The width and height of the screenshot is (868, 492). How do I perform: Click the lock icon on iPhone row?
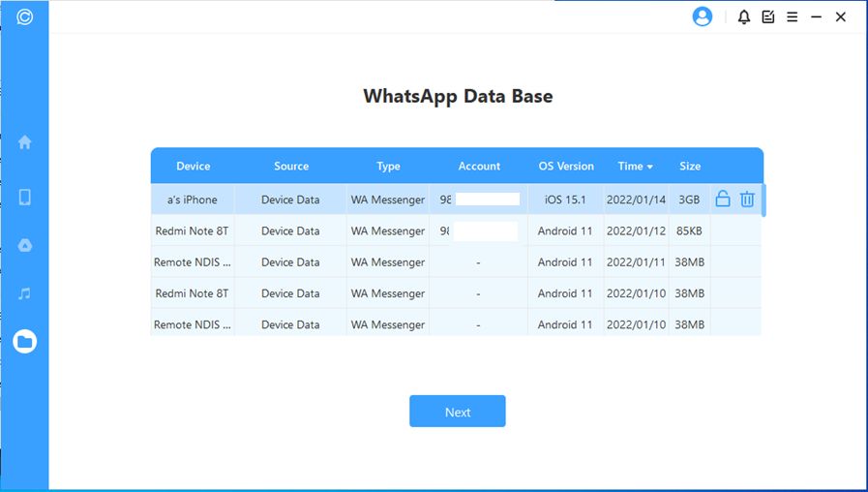[x=723, y=200]
